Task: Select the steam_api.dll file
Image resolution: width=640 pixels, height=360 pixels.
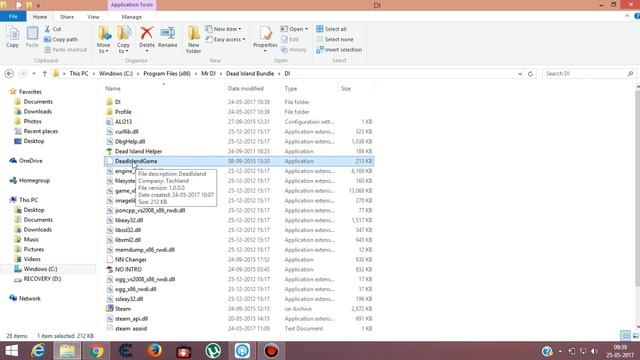Action: pyautogui.click(x=131, y=319)
